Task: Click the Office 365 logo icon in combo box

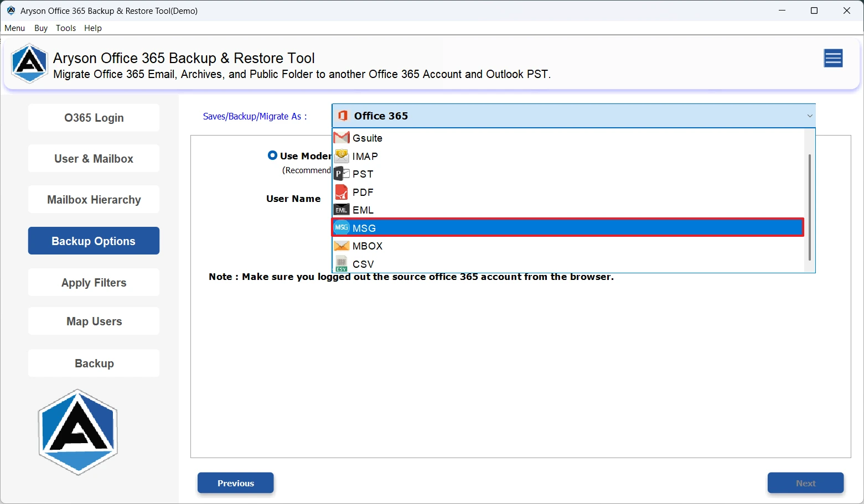Action: pos(343,116)
